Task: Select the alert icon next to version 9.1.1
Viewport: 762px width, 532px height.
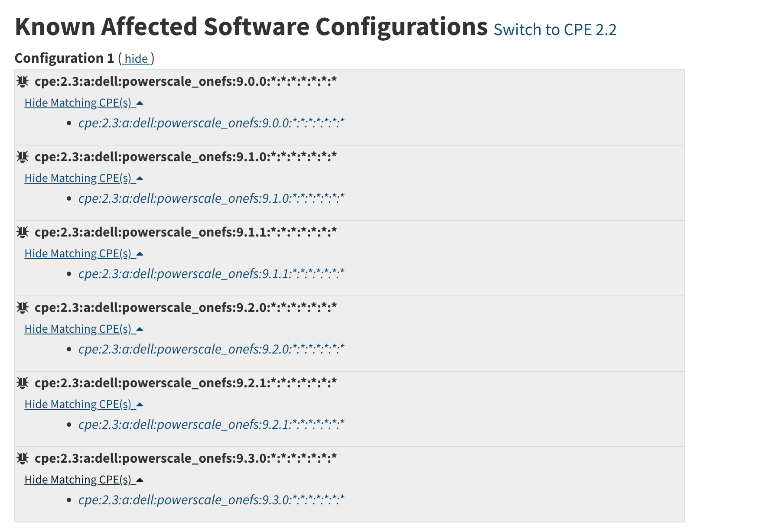Action: pyautogui.click(x=22, y=231)
